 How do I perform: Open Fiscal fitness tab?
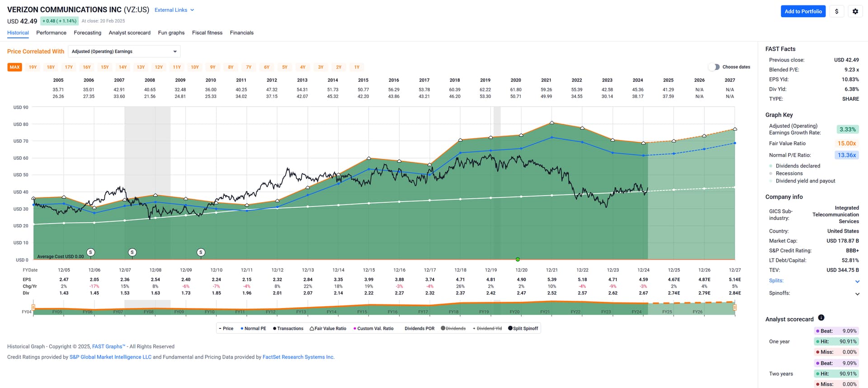[x=207, y=33]
